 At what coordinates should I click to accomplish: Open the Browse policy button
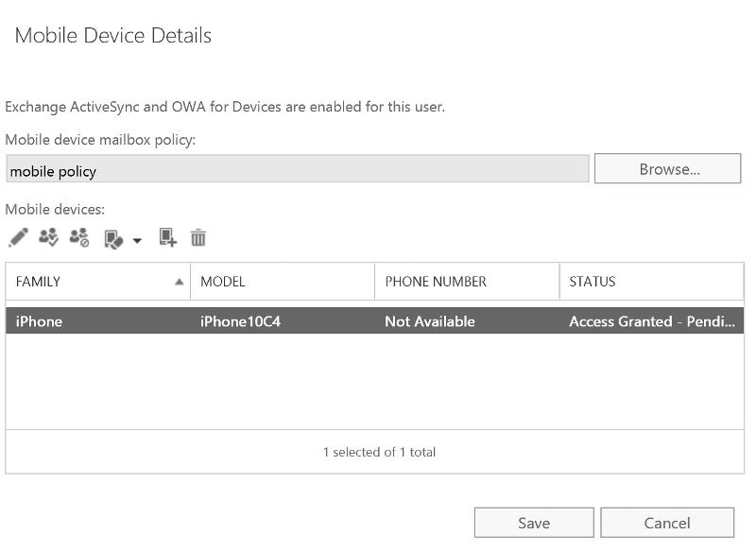point(667,169)
